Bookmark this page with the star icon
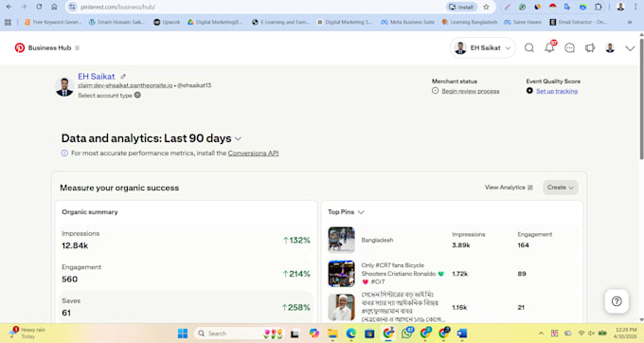Image resolution: width=644 pixels, height=343 pixels. pos(486,7)
